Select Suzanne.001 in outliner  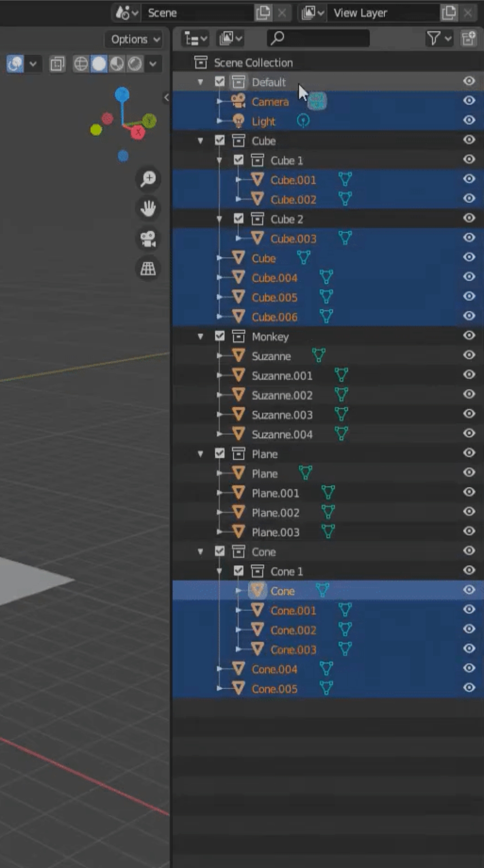coord(282,376)
